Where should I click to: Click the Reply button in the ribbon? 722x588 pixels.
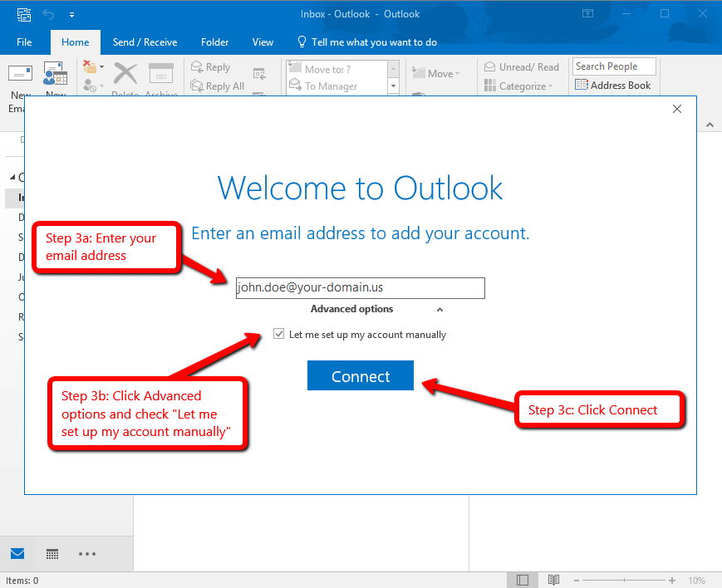[210, 67]
